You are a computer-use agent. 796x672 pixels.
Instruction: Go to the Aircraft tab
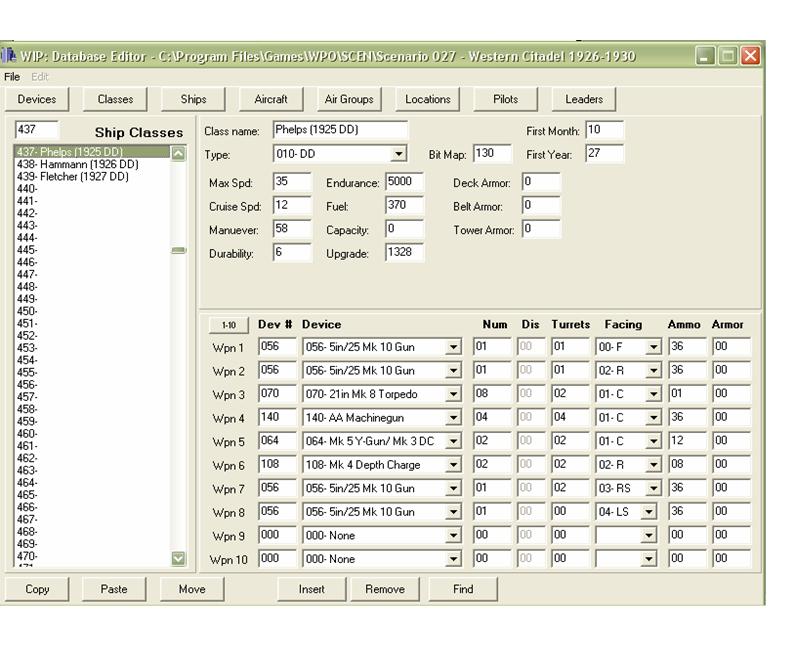[271, 99]
